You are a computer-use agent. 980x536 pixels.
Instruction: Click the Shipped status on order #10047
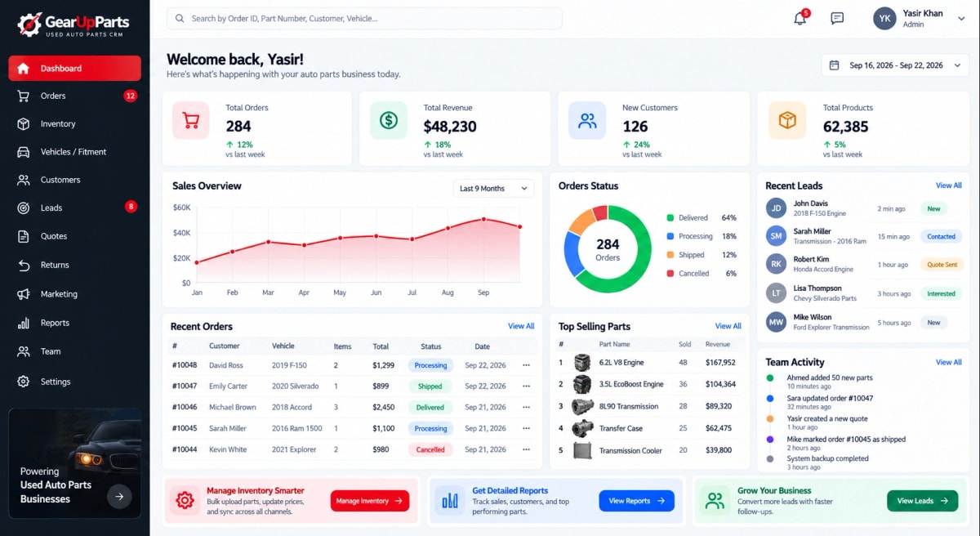(x=430, y=386)
